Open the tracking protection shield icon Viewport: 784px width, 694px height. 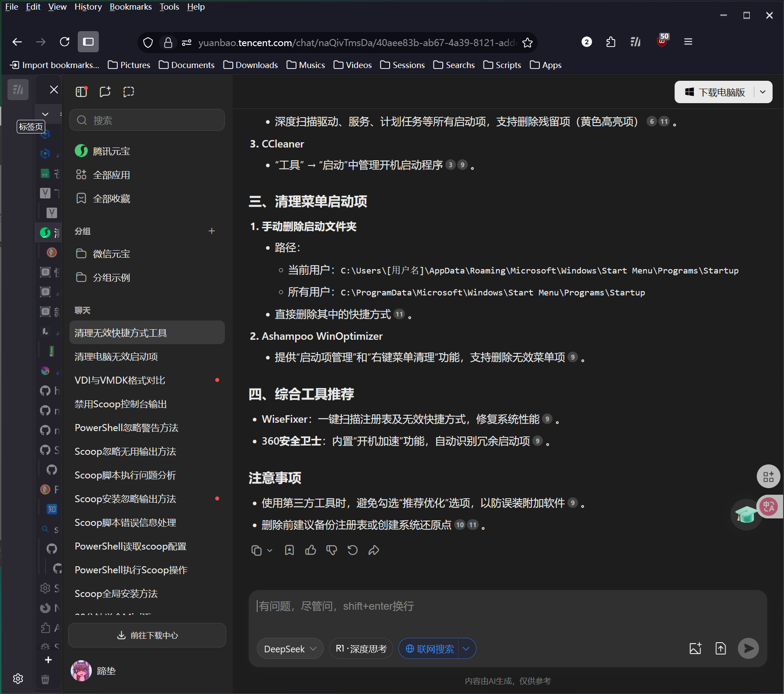point(148,43)
